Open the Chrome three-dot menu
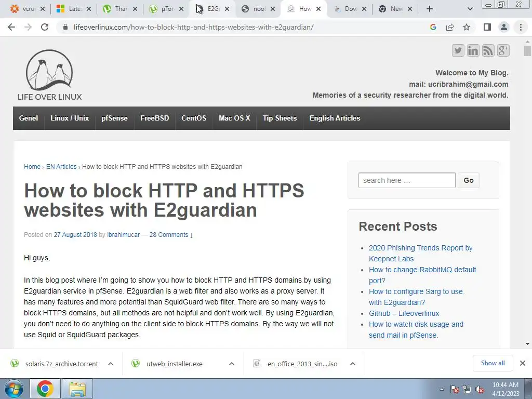This screenshot has width=532, height=399. [521, 27]
